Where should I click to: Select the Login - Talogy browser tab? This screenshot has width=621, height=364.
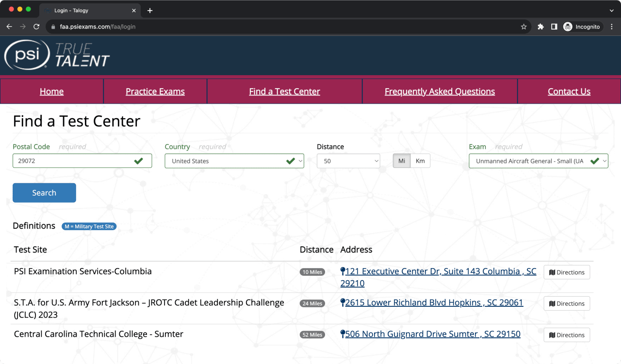[x=90, y=10]
